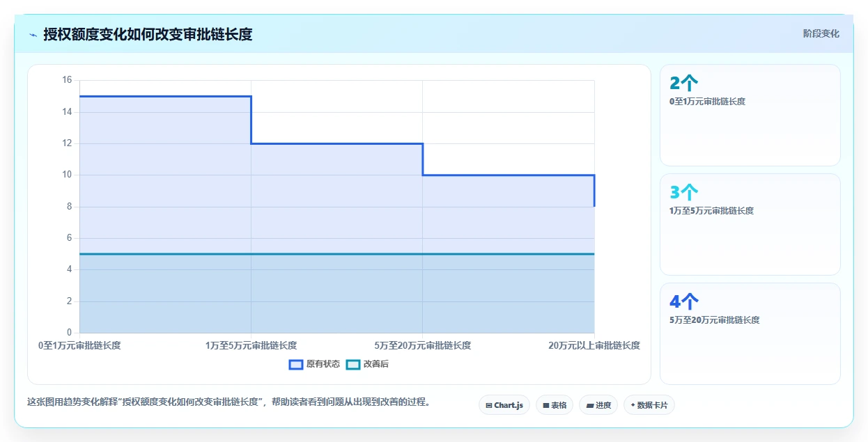Click the y-axis value 12
This screenshot has height=442, width=868.
(x=67, y=143)
